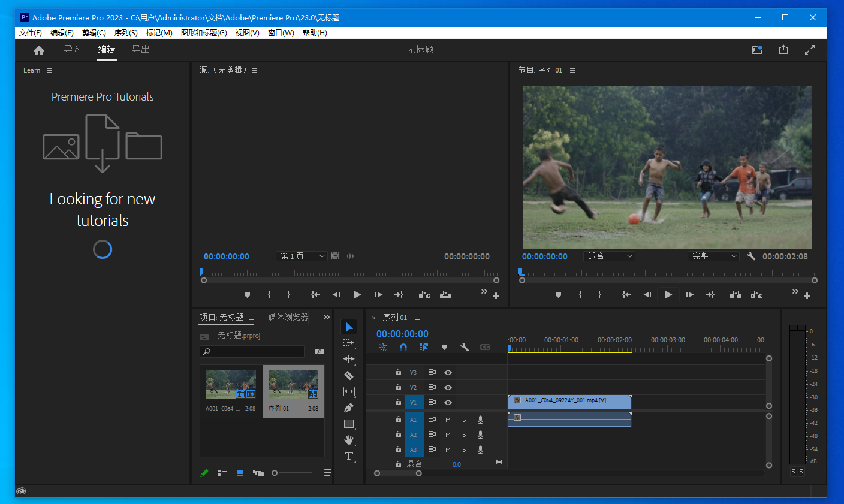The width and height of the screenshot is (844, 504).
Task: Select the Razor tool
Action: click(x=349, y=375)
